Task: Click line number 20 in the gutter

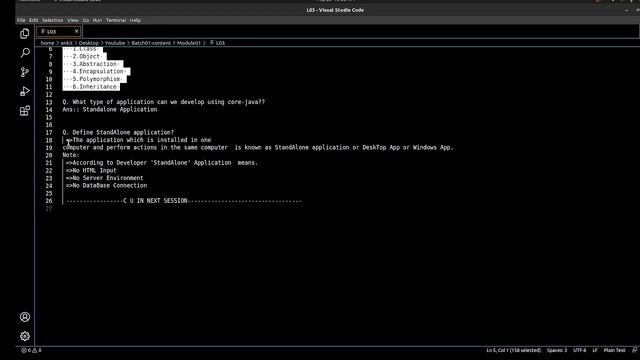Action: tap(49, 155)
